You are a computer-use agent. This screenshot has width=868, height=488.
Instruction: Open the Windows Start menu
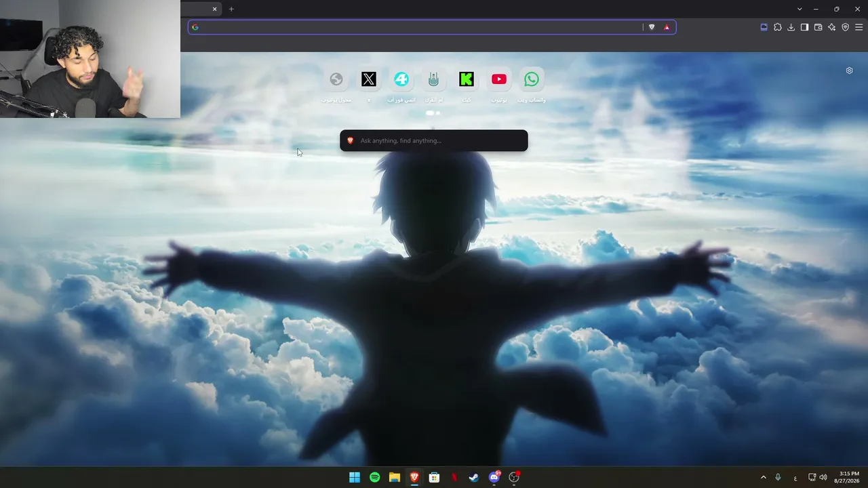[x=355, y=477]
